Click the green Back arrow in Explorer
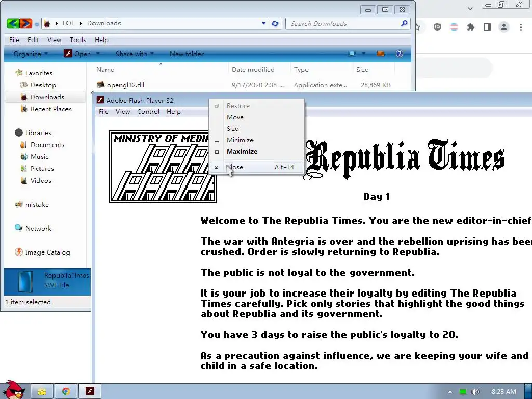 (x=12, y=23)
